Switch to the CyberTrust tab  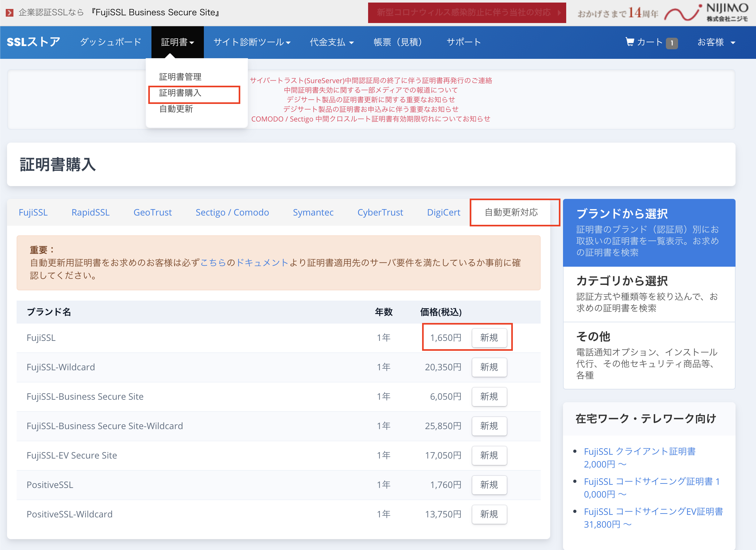(380, 212)
